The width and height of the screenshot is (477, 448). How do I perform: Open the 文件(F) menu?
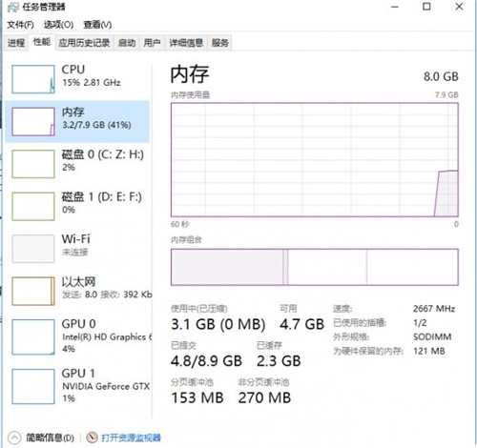click(x=20, y=25)
